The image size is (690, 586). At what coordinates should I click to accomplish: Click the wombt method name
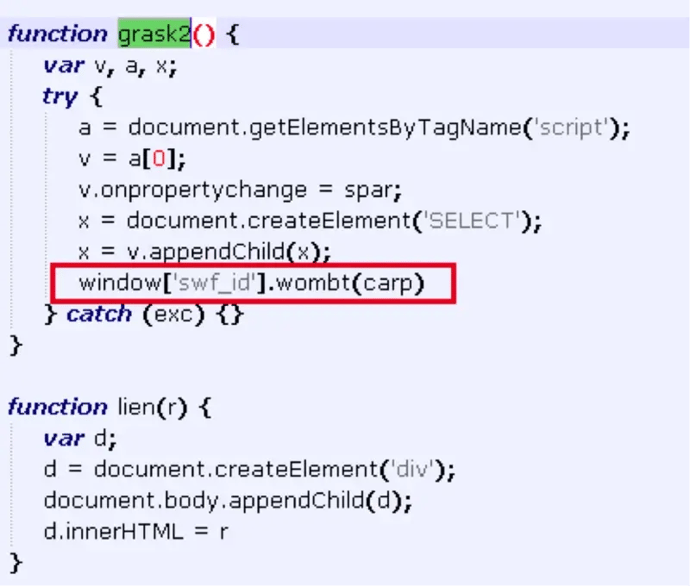point(310,283)
